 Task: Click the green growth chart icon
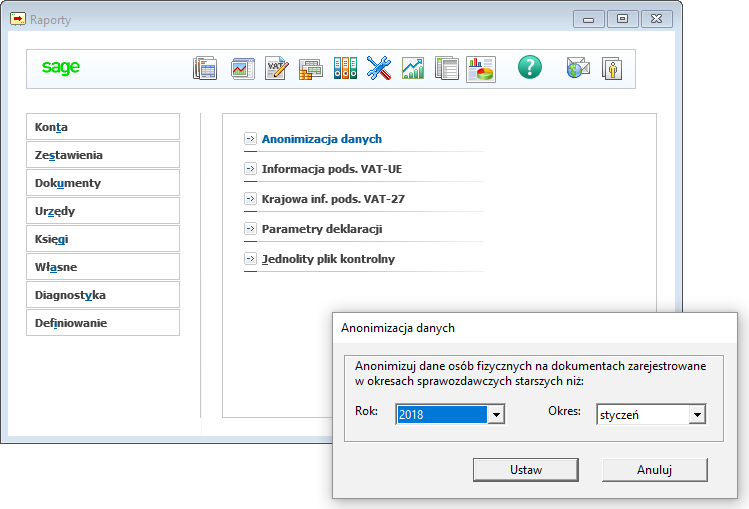(x=412, y=68)
